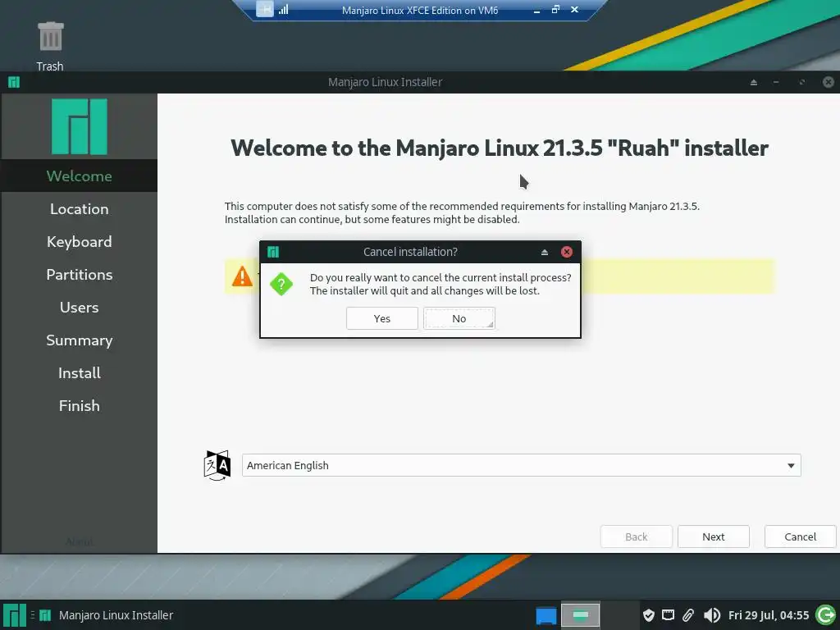The image size is (840, 630).
Task: Go to the Next installer step
Action: [713, 536]
